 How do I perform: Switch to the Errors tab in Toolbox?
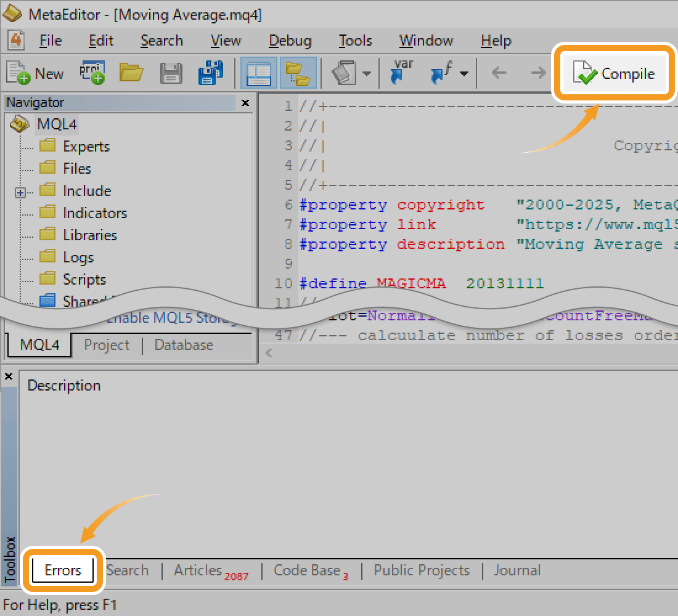pyautogui.click(x=63, y=570)
